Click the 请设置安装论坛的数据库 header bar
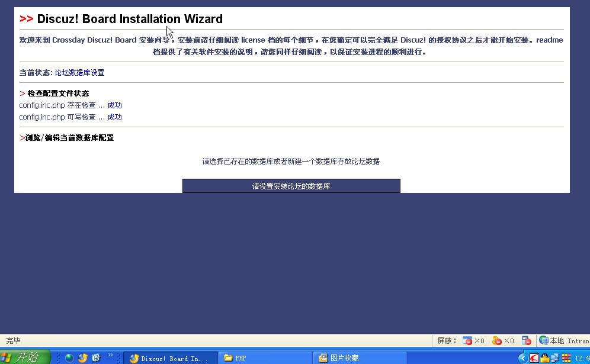 click(x=291, y=186)
